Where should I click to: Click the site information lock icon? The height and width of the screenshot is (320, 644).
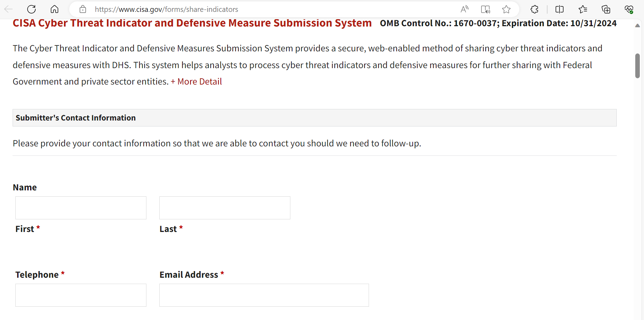(83, 9)
